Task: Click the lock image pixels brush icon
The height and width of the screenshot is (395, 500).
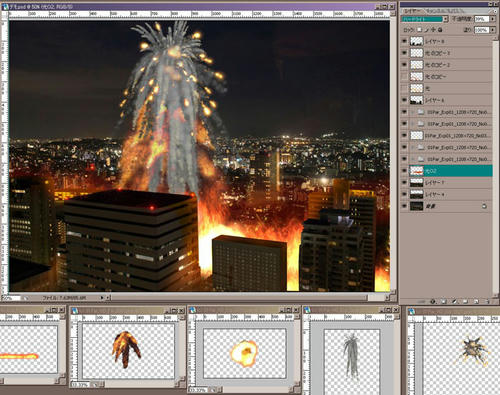Action: (x=426, y=30)
